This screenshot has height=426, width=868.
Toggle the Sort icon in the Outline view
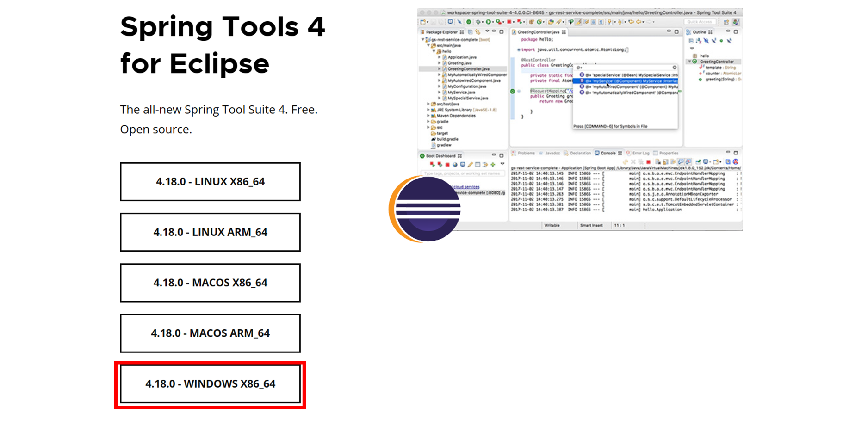(x=699, y=41)
